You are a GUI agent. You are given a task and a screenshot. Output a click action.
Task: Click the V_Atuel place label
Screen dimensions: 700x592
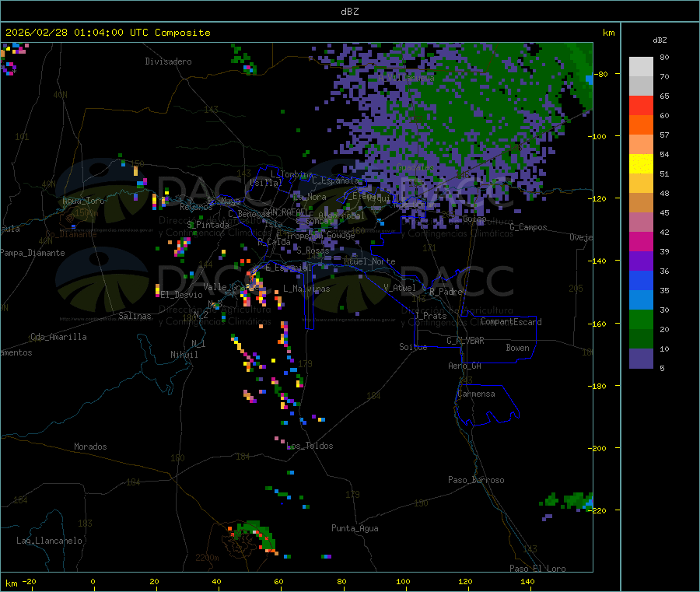tap(400, 288)
